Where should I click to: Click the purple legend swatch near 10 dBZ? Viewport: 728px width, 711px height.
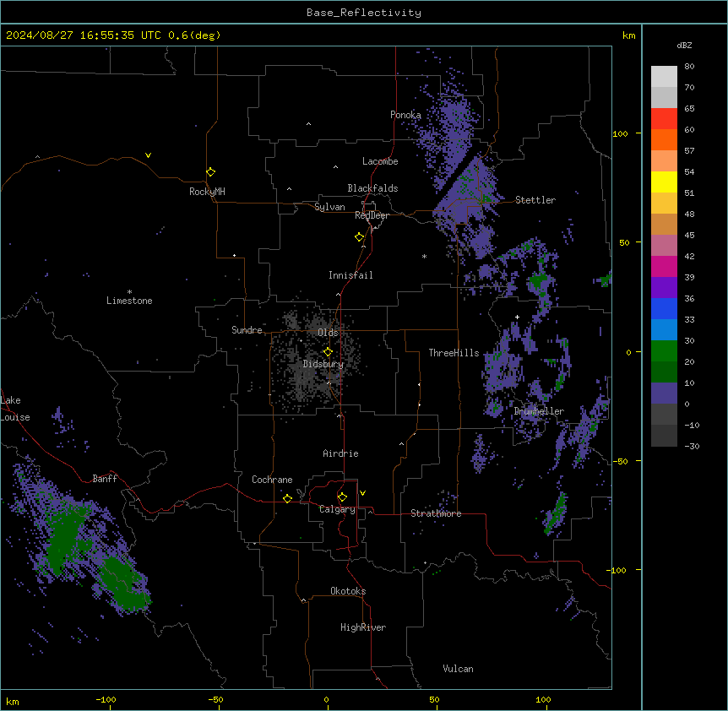664,393
